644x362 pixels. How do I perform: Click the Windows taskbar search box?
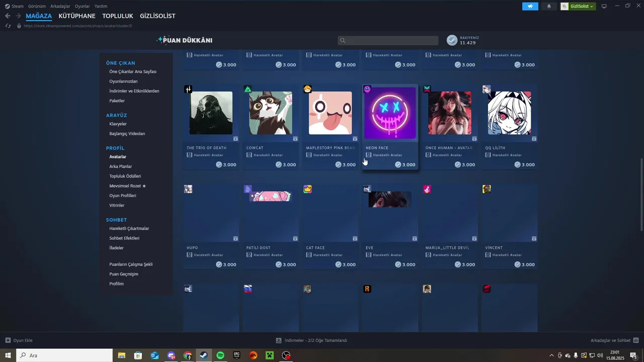[x=64, y=355]
